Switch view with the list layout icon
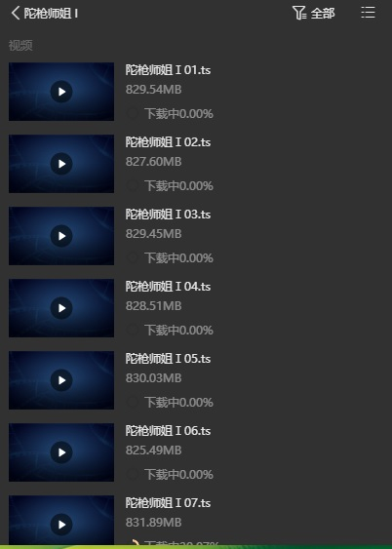This screenshot has width=392, height=549. [x=368, y=13]
